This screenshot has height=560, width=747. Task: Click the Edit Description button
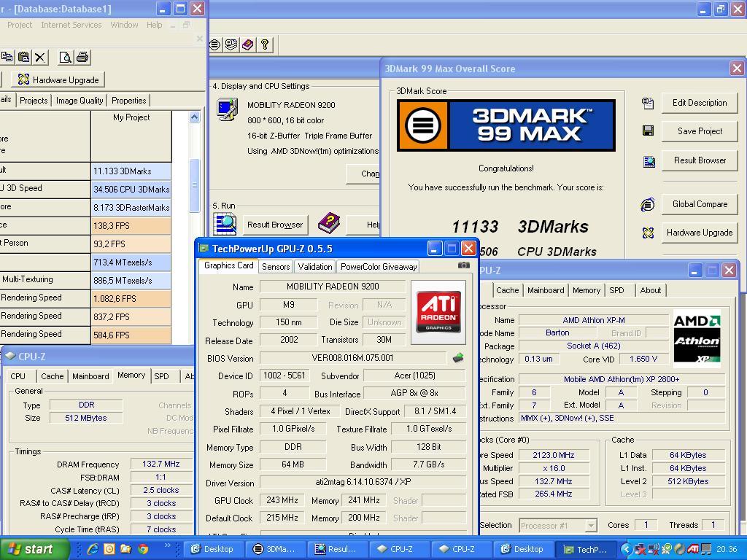click(700, 103)
